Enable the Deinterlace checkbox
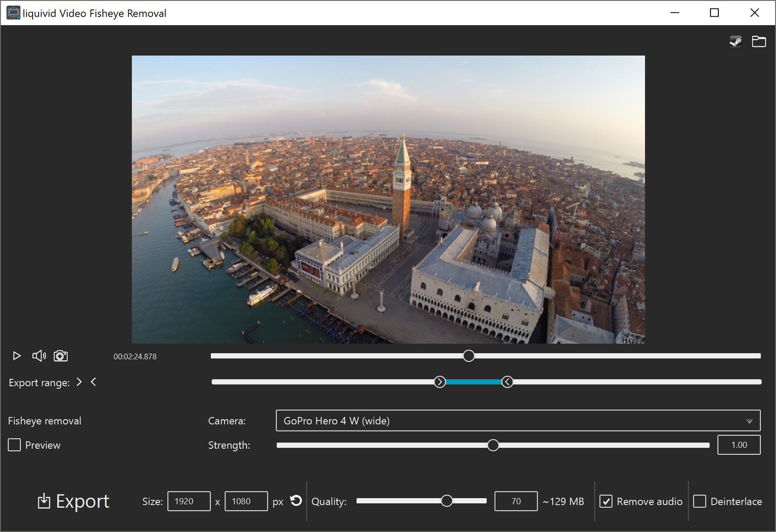The height and width of the screenshot is (532, 776). tap(700, 501)
